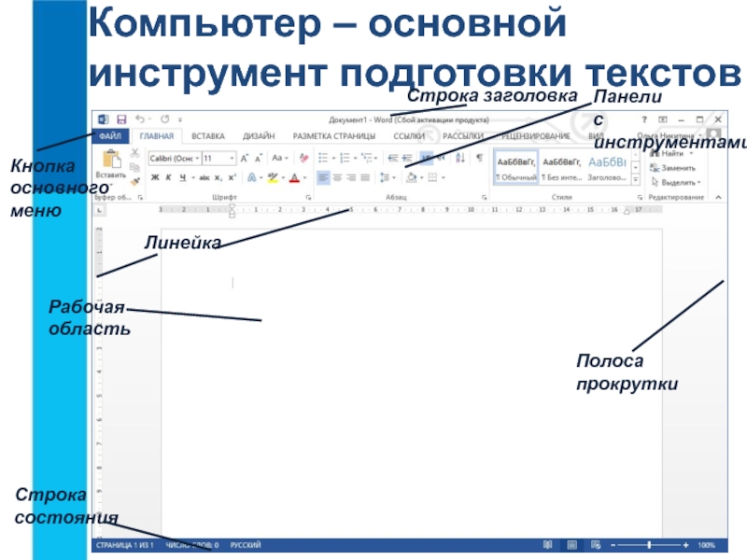The width and height of the screenshot is (747, 560).
Task: Click the Word application icon at the window corner
Action: pos(103,119)
